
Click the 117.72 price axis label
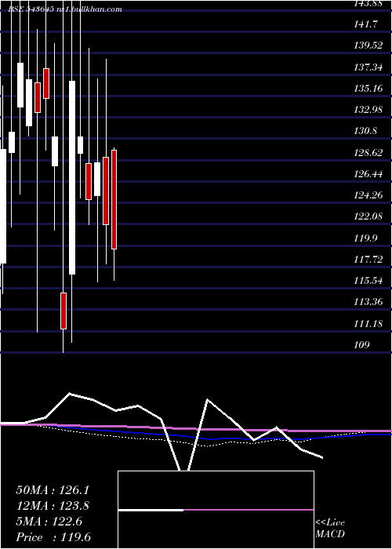pyautogui.click(x=368, y=260)
